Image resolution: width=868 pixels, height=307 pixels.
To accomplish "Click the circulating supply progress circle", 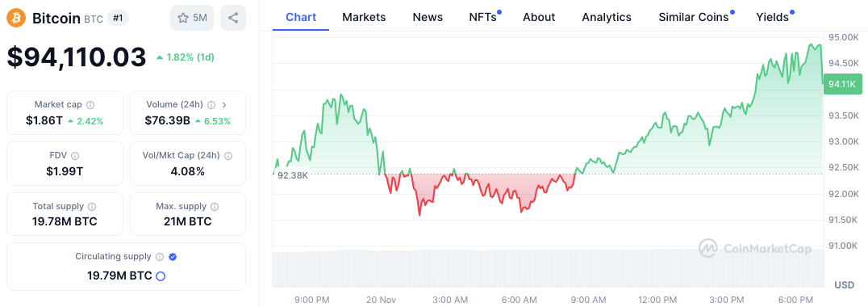I will click(x=161, y=276).
